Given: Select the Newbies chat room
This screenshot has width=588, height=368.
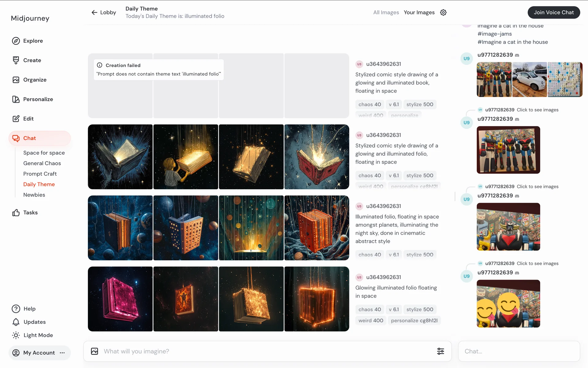Looking at the screenshot, I should coord(34,195).
